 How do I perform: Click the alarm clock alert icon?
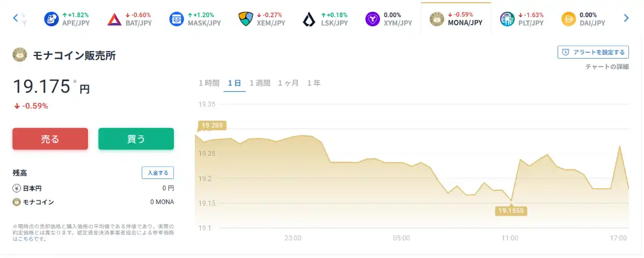coord(566,52)
